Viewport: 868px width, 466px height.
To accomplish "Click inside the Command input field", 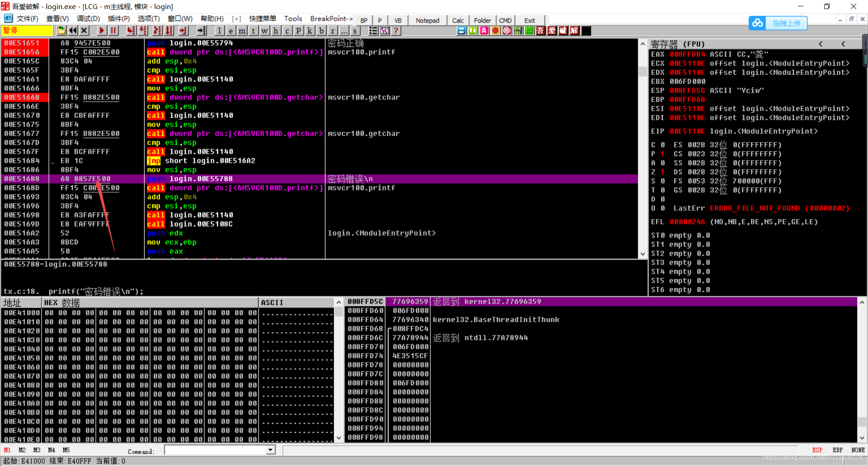I will (215, 450).
